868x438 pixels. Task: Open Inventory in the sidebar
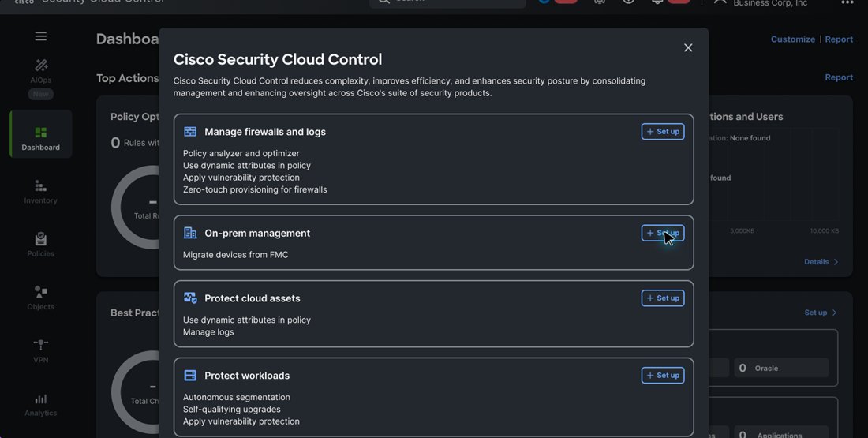tap(40, 192)
